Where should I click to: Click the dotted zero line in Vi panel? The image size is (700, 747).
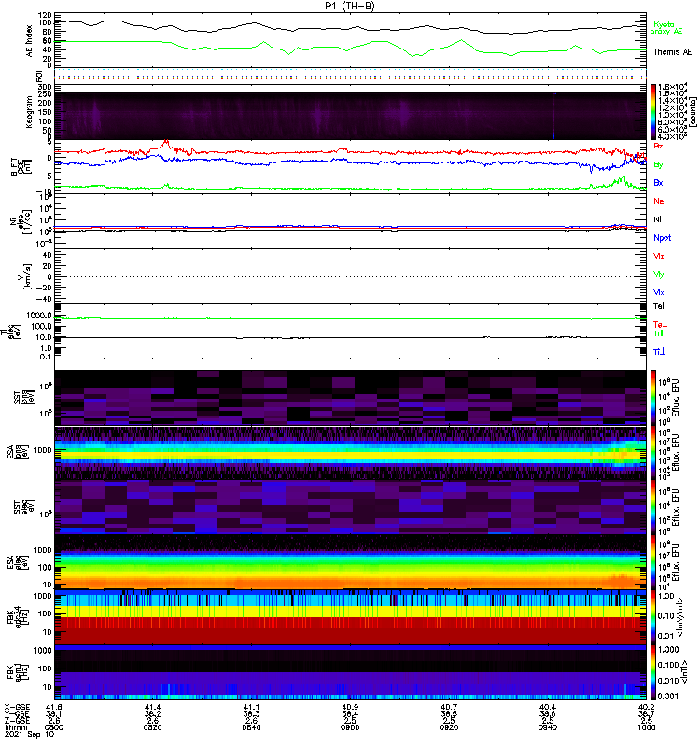tap(350, 276)
